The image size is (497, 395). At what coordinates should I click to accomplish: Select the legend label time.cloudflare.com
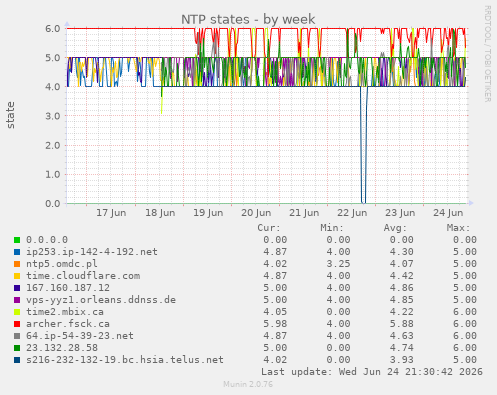pyautogui.click(x=83, y=276)
